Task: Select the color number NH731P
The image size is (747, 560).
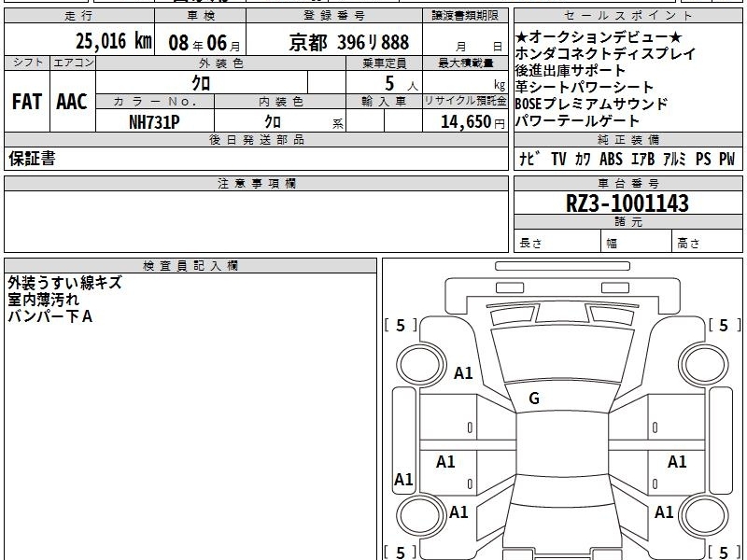Action: click(x=154, y=122)
